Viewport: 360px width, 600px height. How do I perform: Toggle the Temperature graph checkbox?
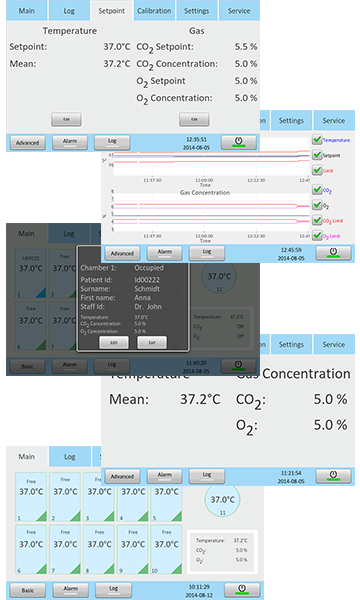point(317,140)
